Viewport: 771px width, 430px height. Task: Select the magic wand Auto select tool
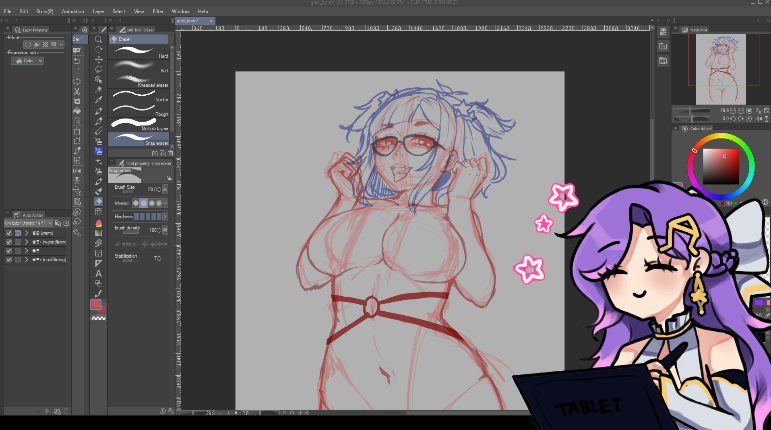98,90
